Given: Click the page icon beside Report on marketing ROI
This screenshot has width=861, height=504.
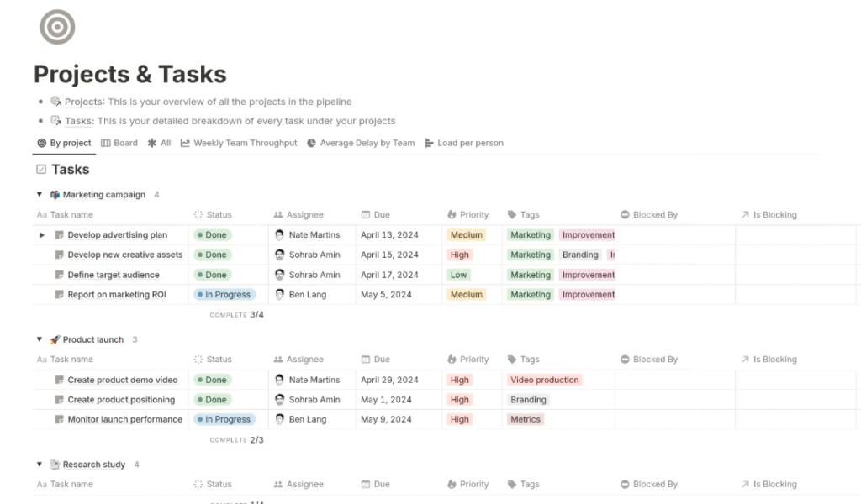Looking at the screenshot, I should tap(60, 295).
